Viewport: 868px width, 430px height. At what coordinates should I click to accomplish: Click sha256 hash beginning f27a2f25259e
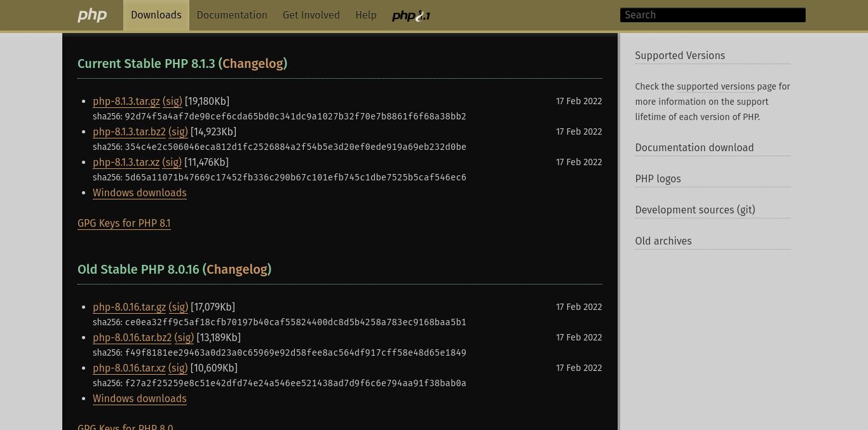[x=295, y=384]
